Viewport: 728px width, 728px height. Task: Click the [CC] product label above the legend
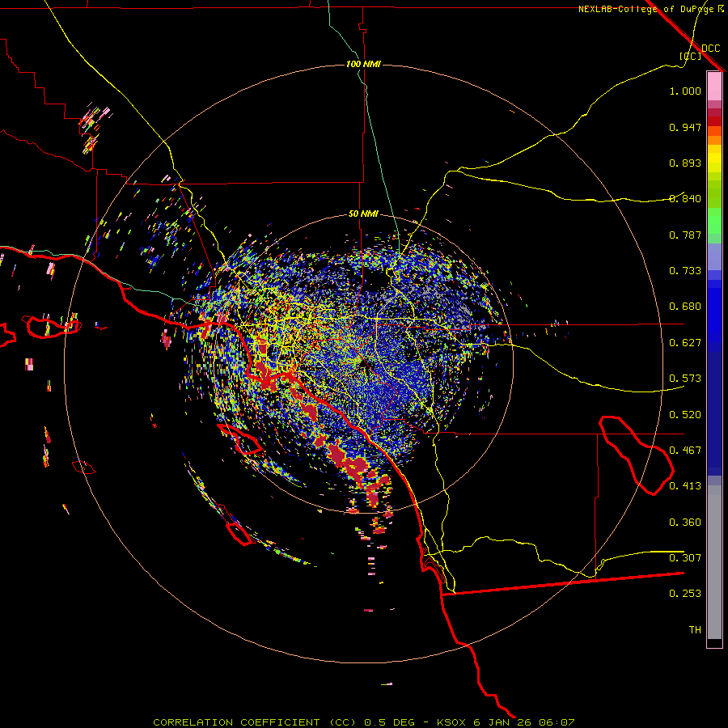691,56
